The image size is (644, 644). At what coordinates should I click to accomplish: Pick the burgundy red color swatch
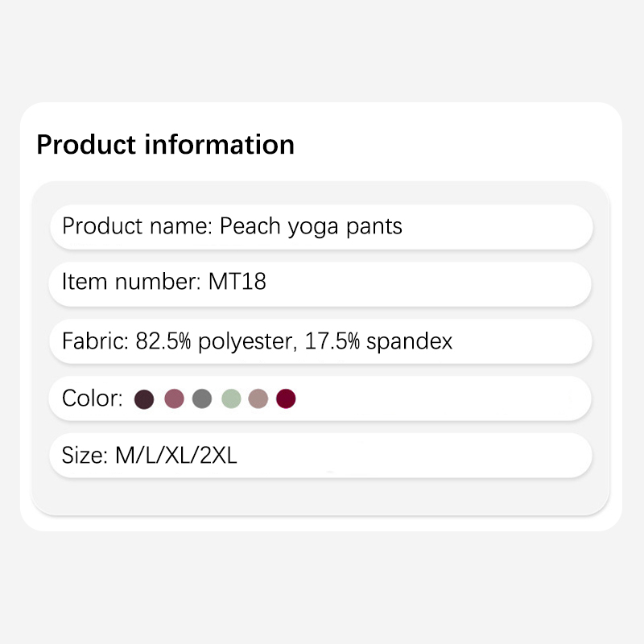tap(286, 398)
